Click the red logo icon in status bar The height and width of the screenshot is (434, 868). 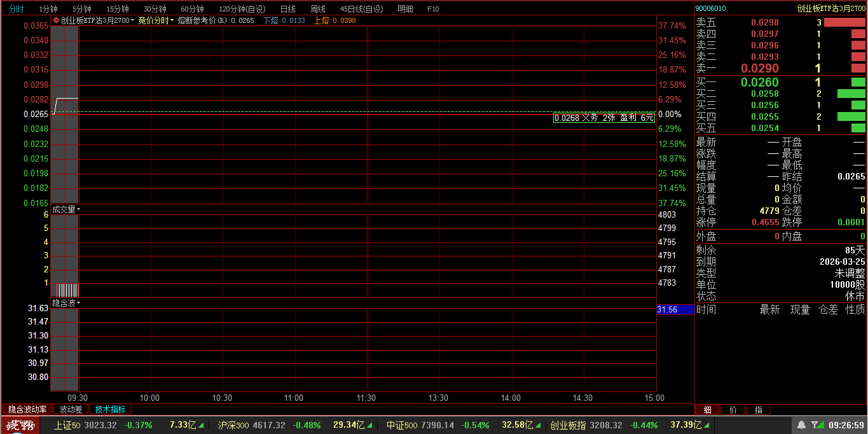click(x=19, y=425)
